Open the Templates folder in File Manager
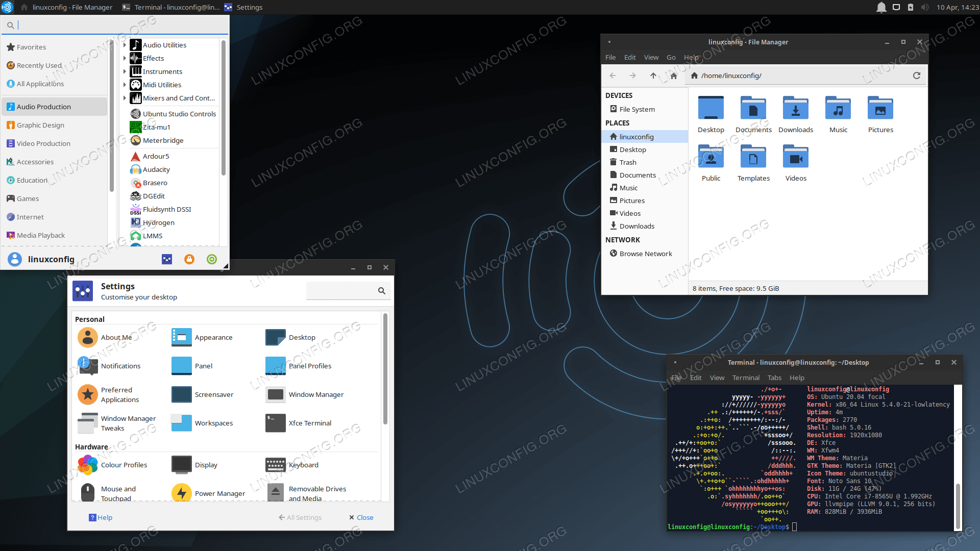Image resolution: width=980 pixels, height=551 pixels. pos(753,163)
